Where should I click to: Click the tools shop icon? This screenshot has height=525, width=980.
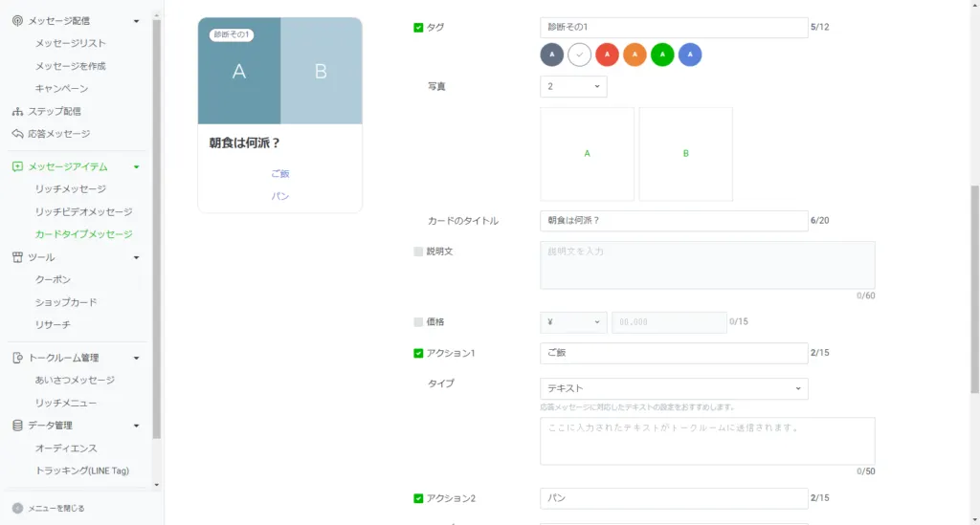[x=17, y=257]
